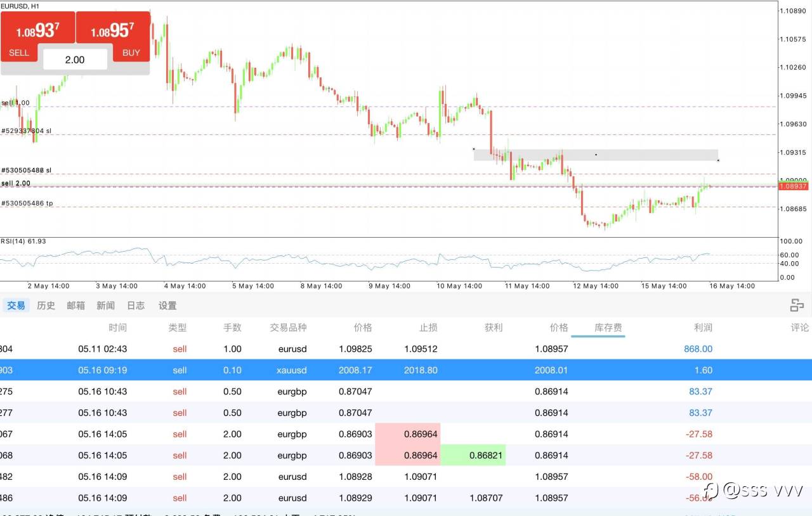Click the eurusd 868.00 profit row
Screen dimensions: 812x516
click(x=406, y=349)
